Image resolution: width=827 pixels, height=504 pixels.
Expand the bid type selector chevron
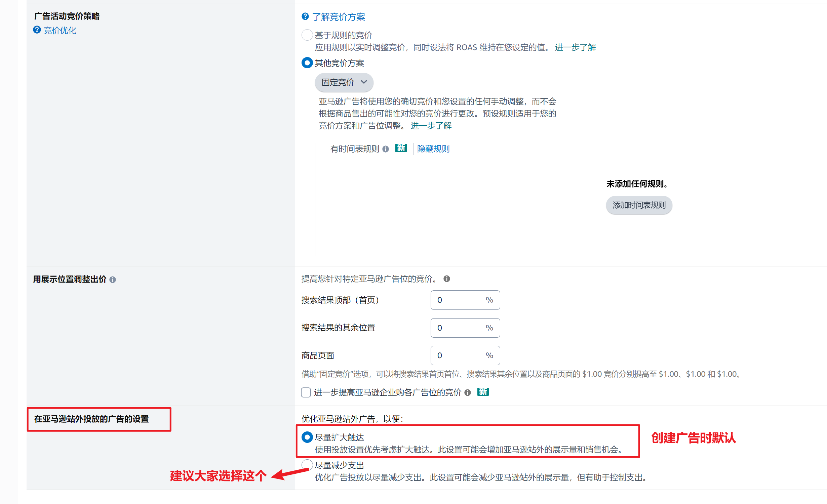364,82
